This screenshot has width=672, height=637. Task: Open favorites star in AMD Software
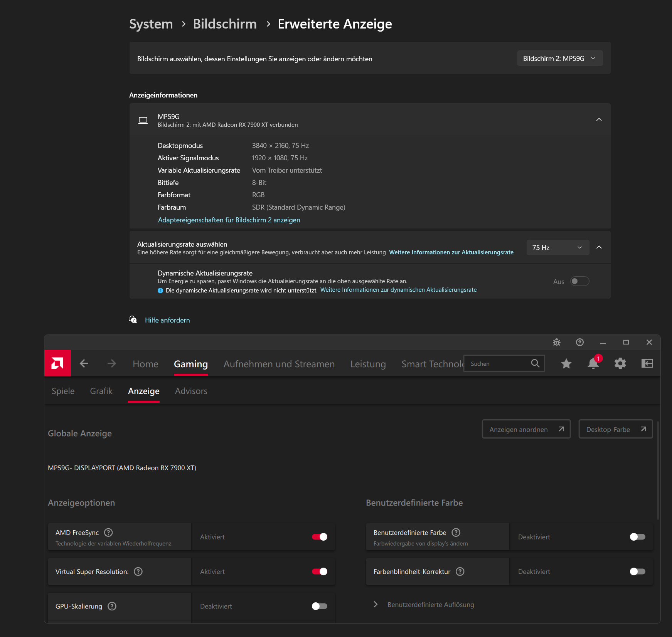(x=566, y=363)
